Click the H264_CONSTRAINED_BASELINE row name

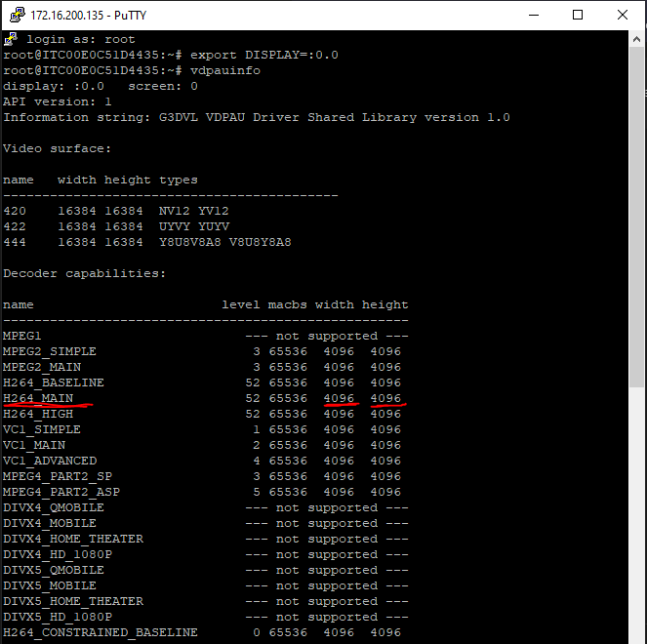coord(100,632)
